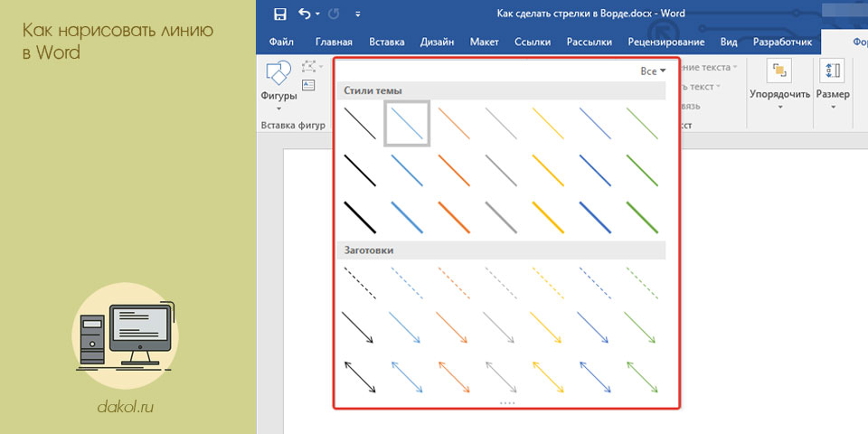Click the Edit Shape points icon
Image resolution: width=868 pixels, height=434 pixels.
(308, 68)
